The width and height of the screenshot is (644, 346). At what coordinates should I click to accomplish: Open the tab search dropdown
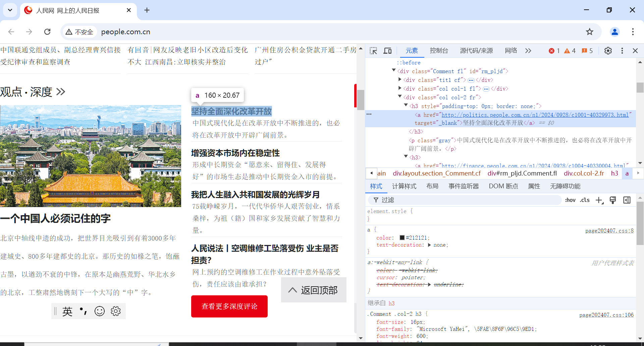[x=10, y=10]
